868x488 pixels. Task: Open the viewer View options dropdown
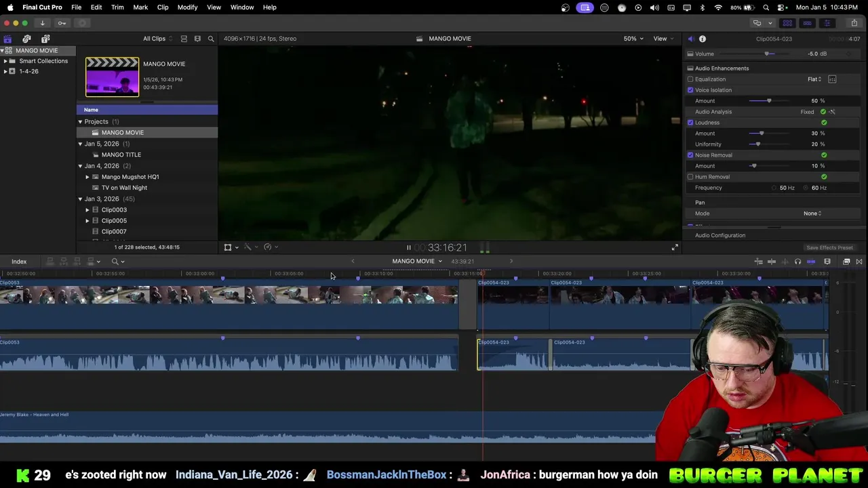(x=663, y=39)
